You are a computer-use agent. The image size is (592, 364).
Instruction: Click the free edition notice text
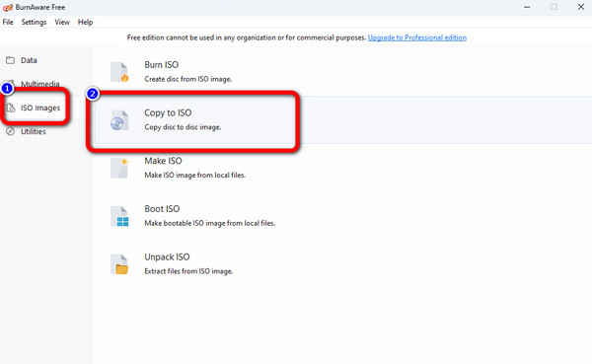247,37
